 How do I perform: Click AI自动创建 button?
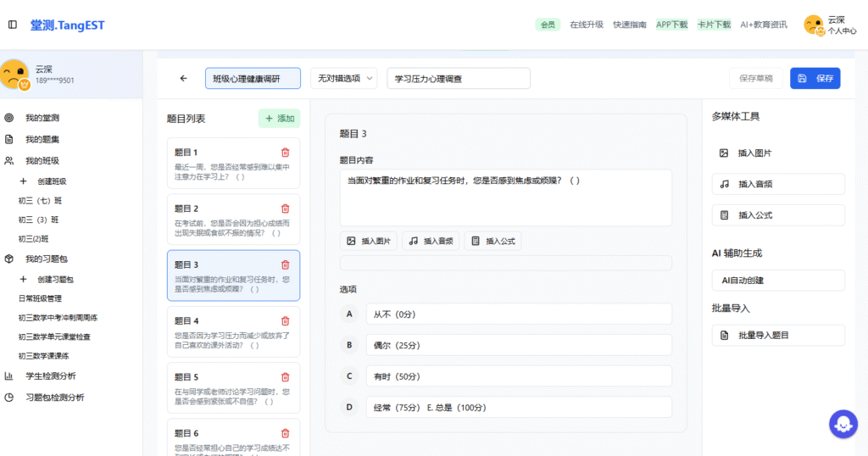[778, 281]
